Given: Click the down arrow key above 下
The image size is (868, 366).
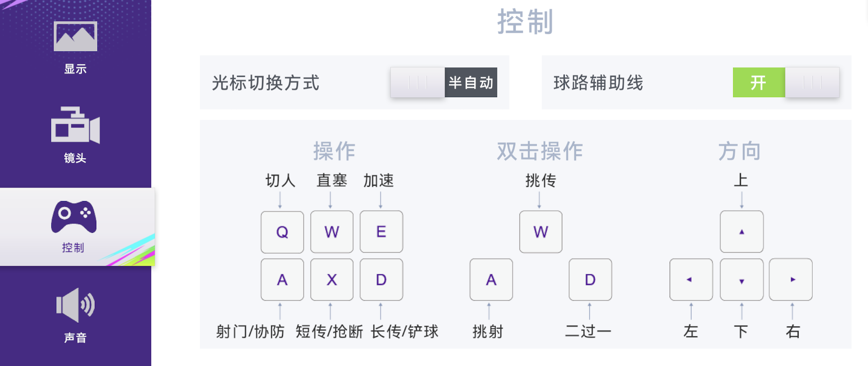Looking at the screenshot, I should click(742, 280).
